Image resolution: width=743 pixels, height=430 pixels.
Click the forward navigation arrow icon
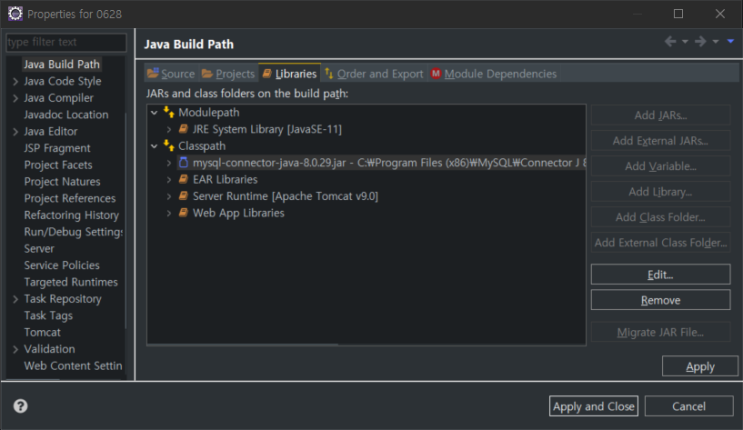click(x=700, y=42)
